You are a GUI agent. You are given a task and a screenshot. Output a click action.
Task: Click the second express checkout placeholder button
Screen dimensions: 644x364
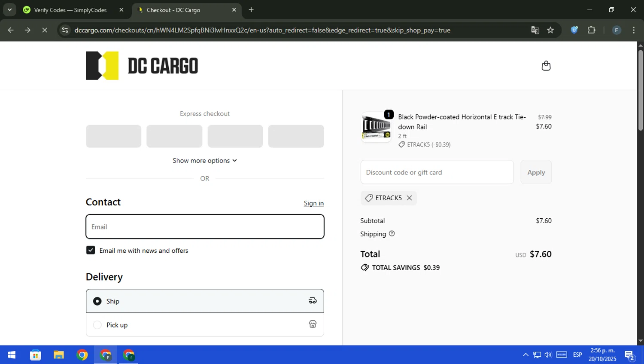pyautogui.click(x=174, y=136)
